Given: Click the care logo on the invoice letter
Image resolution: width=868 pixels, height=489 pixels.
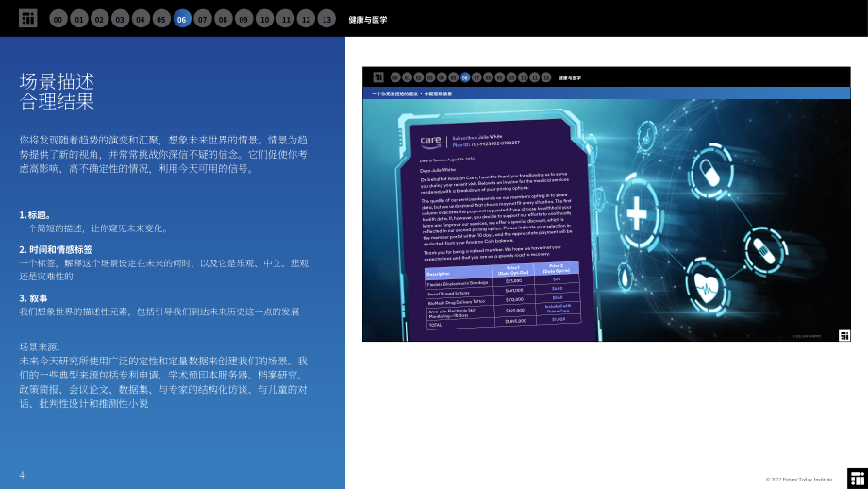Looking at the screenshot, I should coord(430,143).
